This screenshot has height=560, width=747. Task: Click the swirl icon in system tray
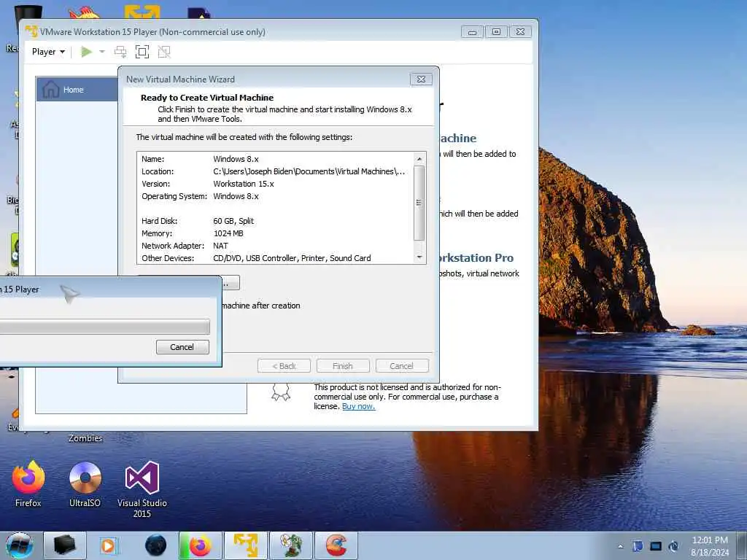(673, 546)
